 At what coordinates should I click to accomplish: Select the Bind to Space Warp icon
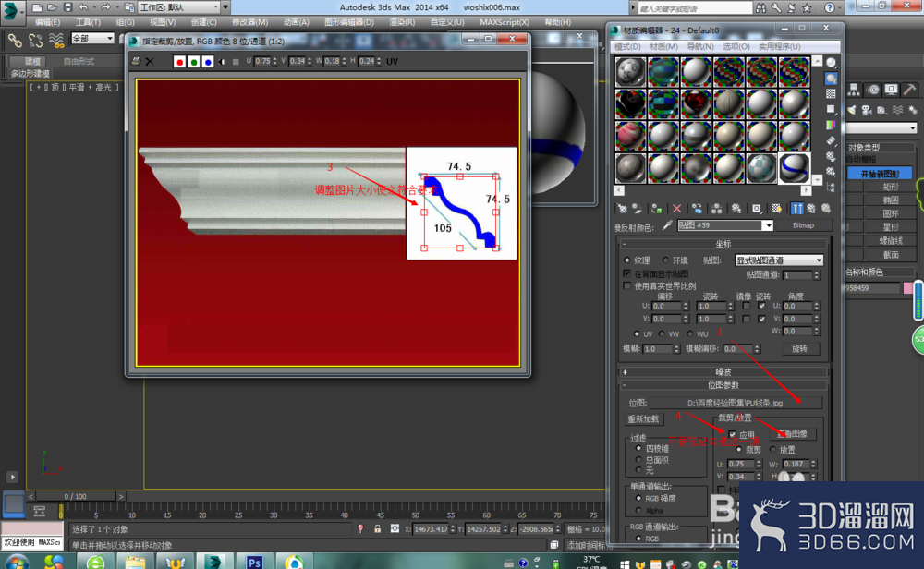(x=56, y=40)
